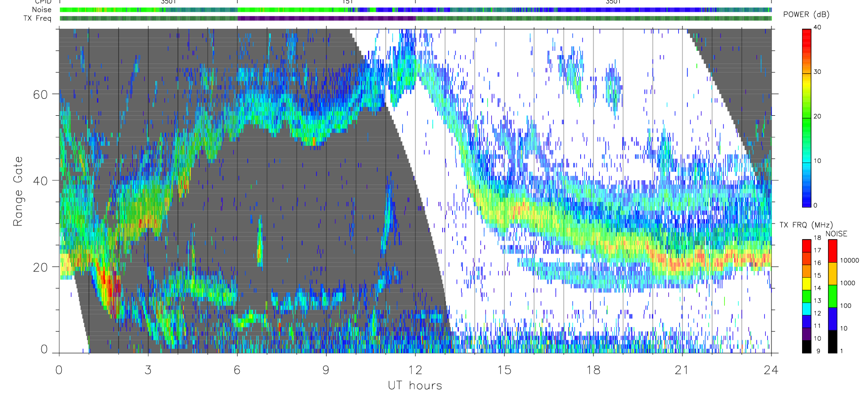868x400 pixels.
Task: Click the 20 tick label on Range Gate axis
Action: tap(41, 267)
